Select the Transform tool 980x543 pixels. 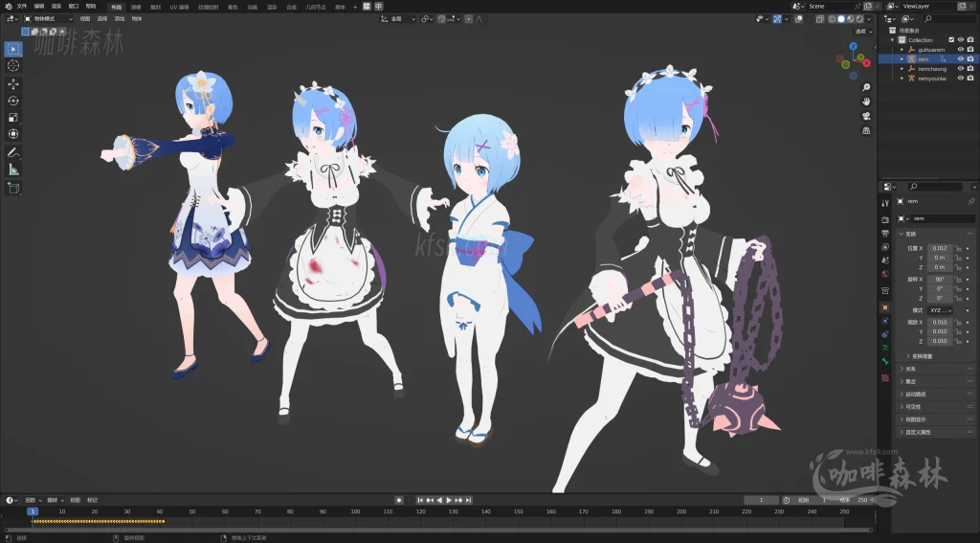click(x=13, y=134)
